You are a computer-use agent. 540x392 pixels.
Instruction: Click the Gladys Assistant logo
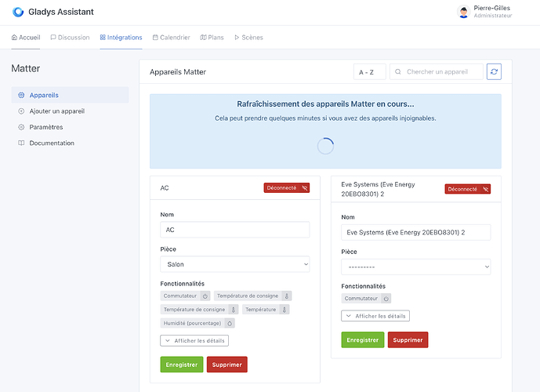point(18,12)
